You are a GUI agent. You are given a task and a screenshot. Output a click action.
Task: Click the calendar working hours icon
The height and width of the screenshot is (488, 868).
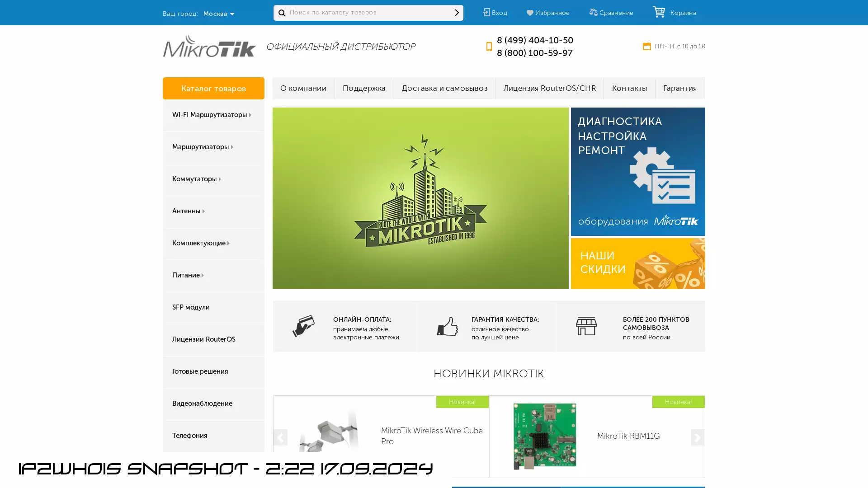pos(646,46)
